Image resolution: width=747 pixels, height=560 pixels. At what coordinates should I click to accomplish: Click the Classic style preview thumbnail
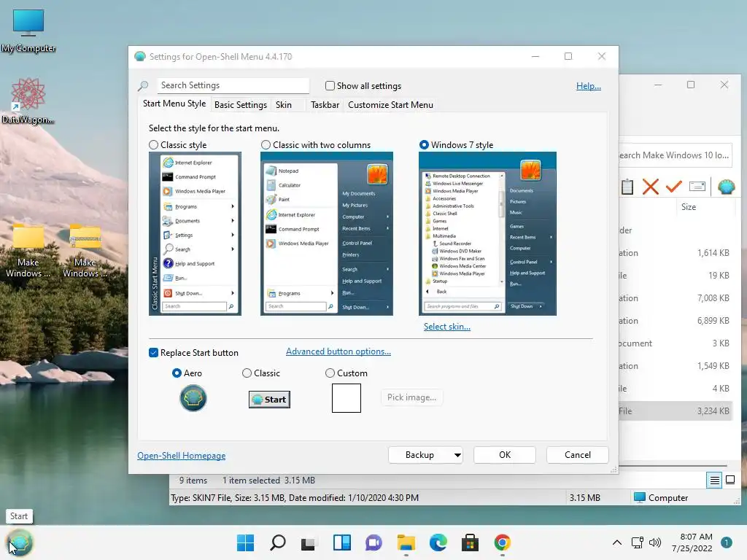point(195,234)
